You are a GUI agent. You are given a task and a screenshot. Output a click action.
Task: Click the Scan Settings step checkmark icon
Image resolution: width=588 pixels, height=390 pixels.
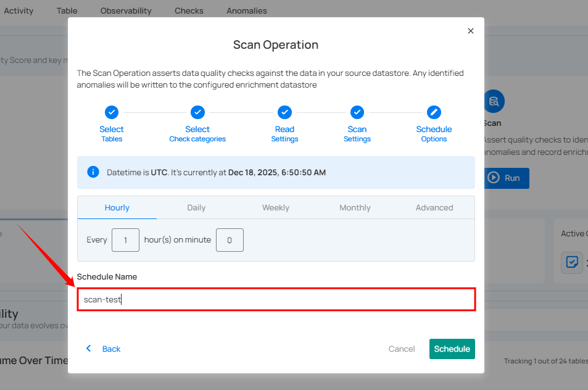tap(357, 112)
